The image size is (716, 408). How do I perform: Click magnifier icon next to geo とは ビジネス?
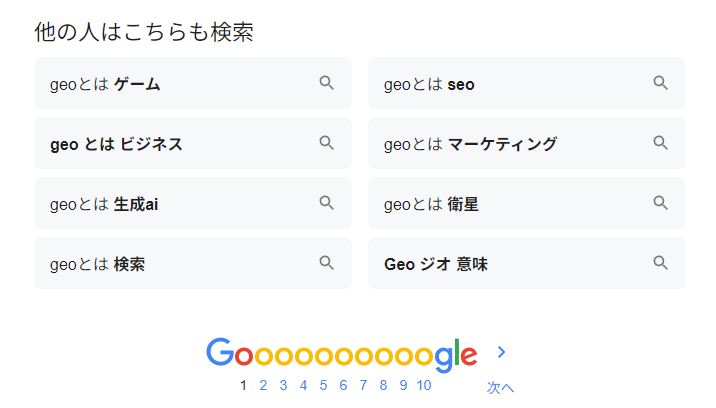(x=326, y=143)
